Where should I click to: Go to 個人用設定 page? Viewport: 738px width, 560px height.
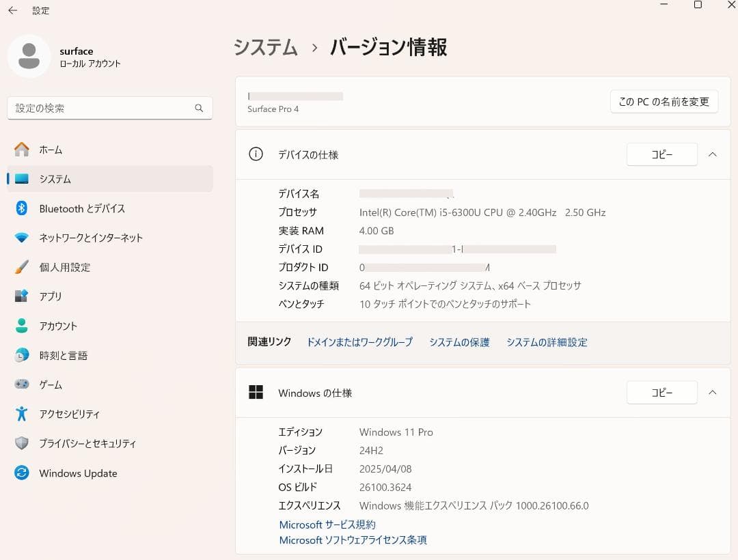tap(110, 267)
